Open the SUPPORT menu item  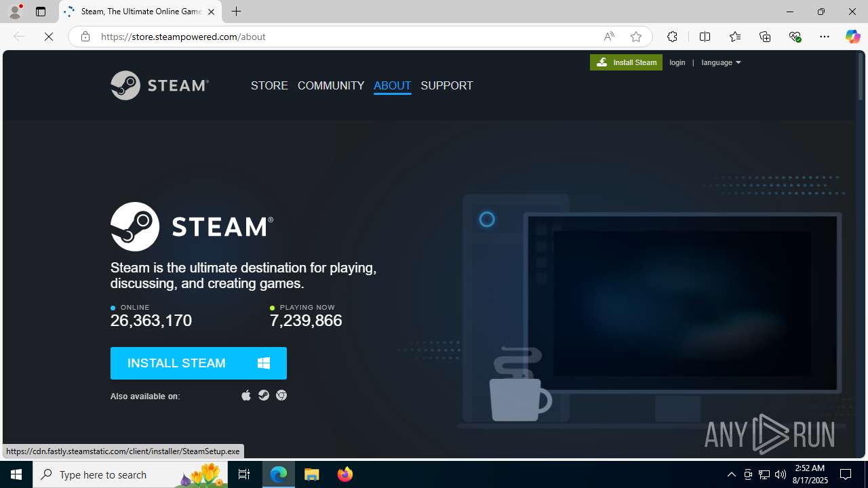pos(447,85)
